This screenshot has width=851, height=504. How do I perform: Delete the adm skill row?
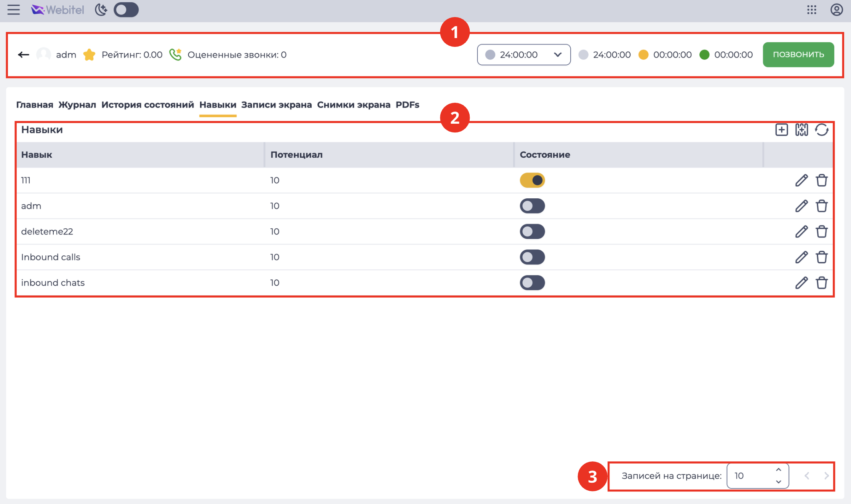point(822,206)
